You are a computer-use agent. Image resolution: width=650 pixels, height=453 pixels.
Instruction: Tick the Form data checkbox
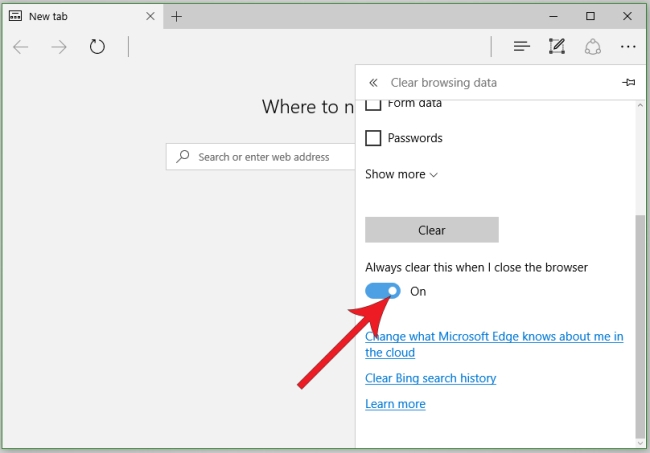(373, 104)
